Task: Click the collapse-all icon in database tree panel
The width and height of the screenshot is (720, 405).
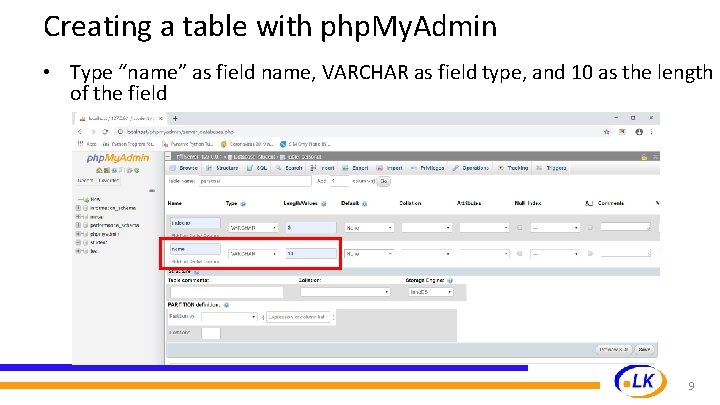Action: [152, 190]
